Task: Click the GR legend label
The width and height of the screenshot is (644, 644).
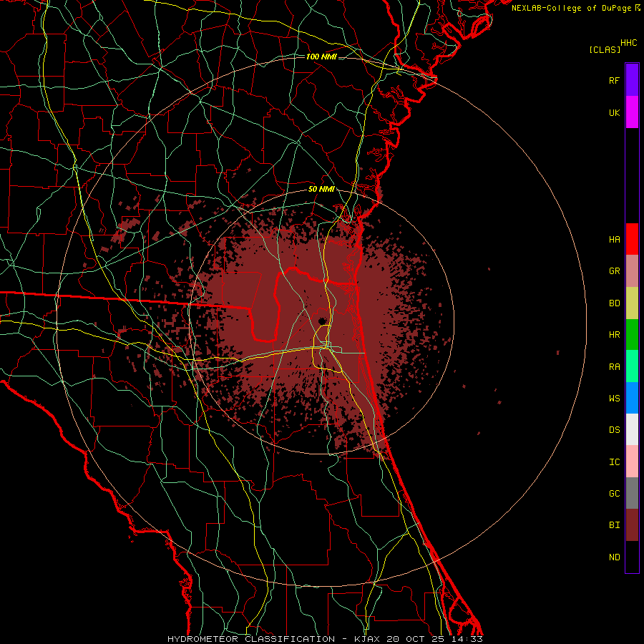Action: click(x=614, y=271)
